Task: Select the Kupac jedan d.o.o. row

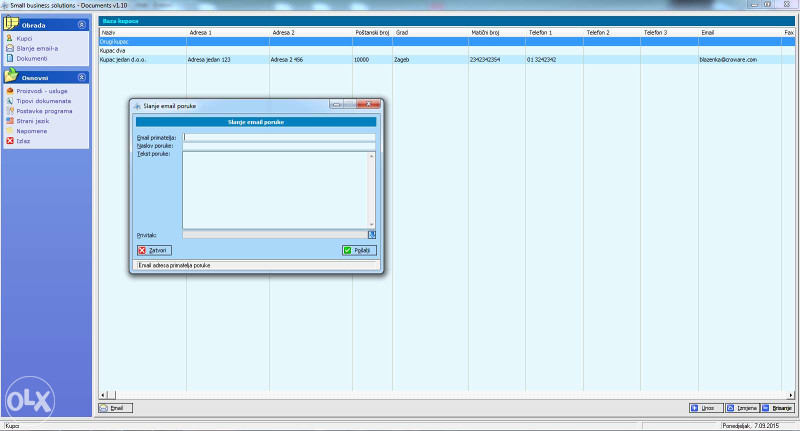Action: (x=140, y=60)
